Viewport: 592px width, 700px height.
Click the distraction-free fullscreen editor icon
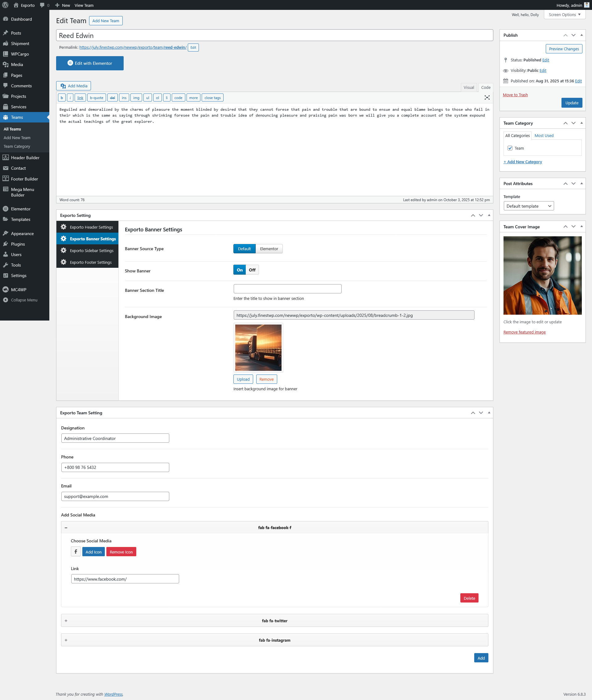tap(487, 97)
